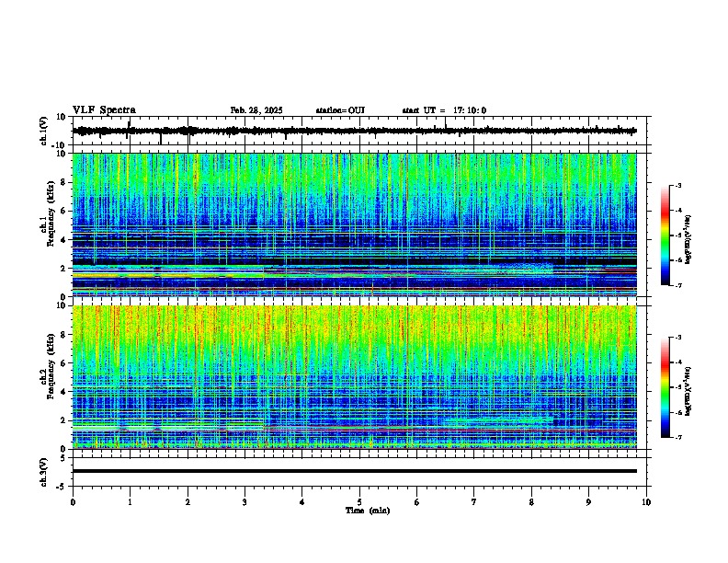728x563 pixels.
Task: Select the "start UT = 17:10: 0" text
Action: point(444,110)
